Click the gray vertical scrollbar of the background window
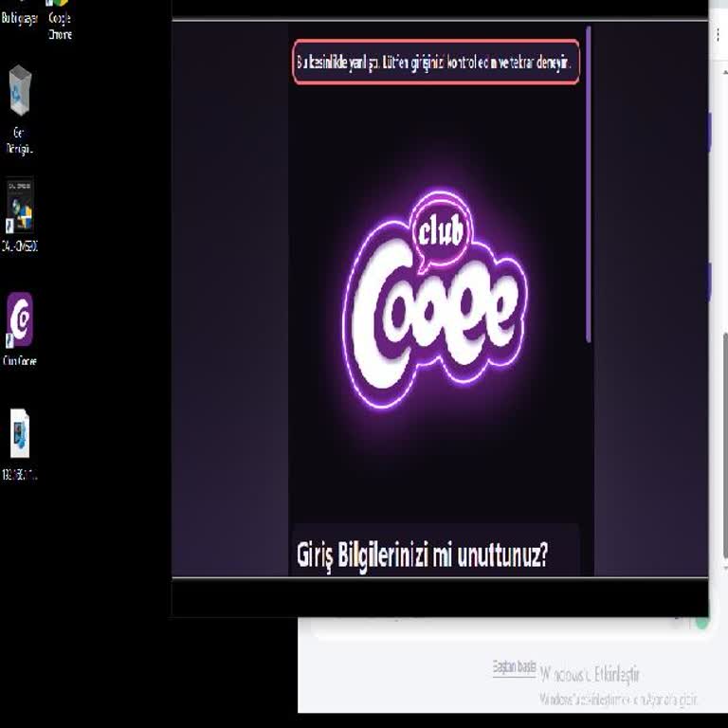The width and height of the screenshot is (728, 728). 725,446
